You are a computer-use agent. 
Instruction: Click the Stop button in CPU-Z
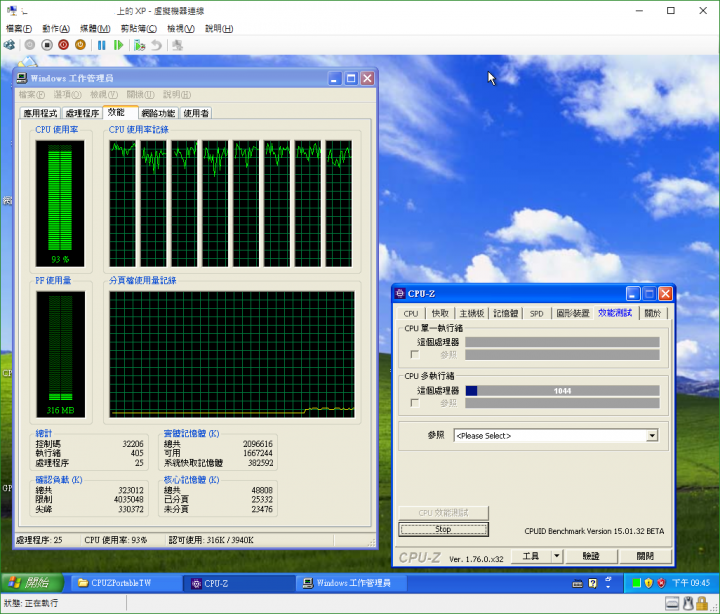[443, 529]
